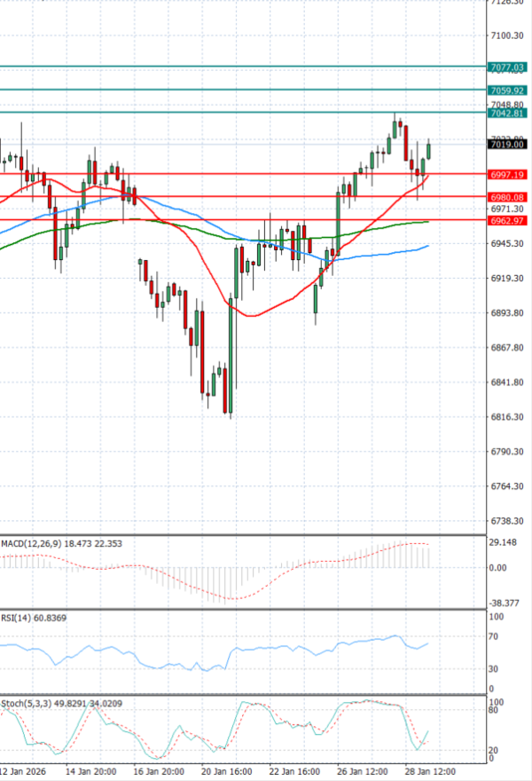Select the 6980.08 support price tag
Screen dimensions: 532x781
coord(507,197)
